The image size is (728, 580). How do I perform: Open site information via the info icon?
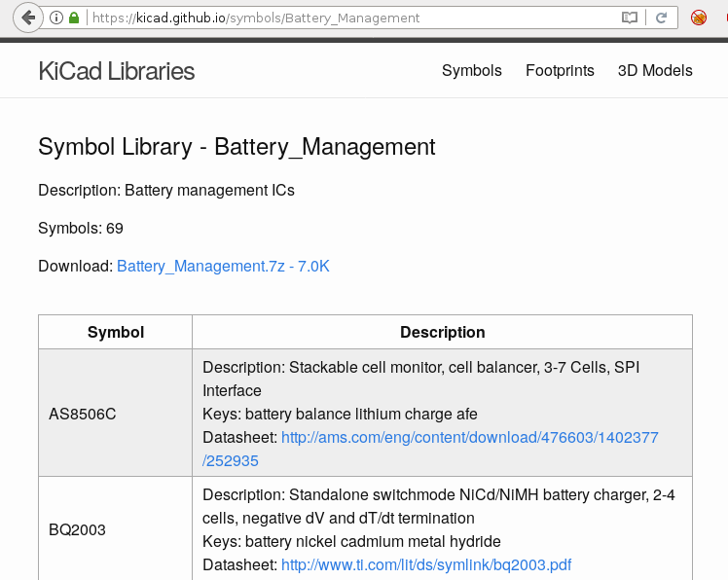coord(56,18)
